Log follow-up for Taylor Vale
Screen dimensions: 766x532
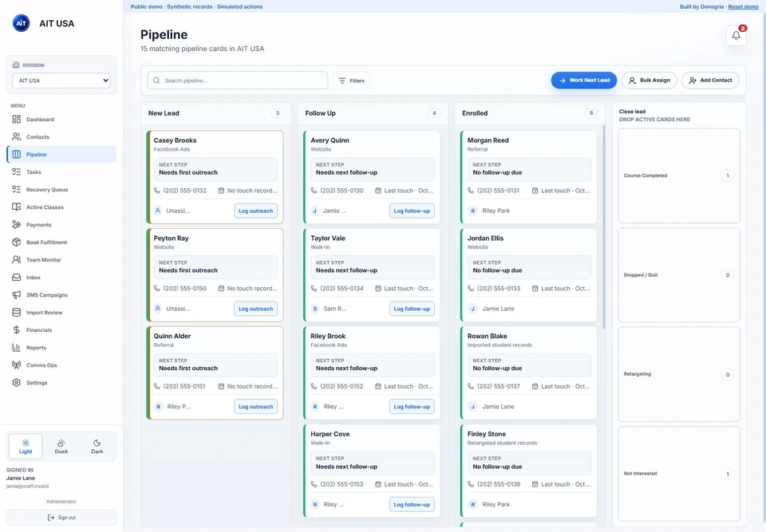point(412,309)
